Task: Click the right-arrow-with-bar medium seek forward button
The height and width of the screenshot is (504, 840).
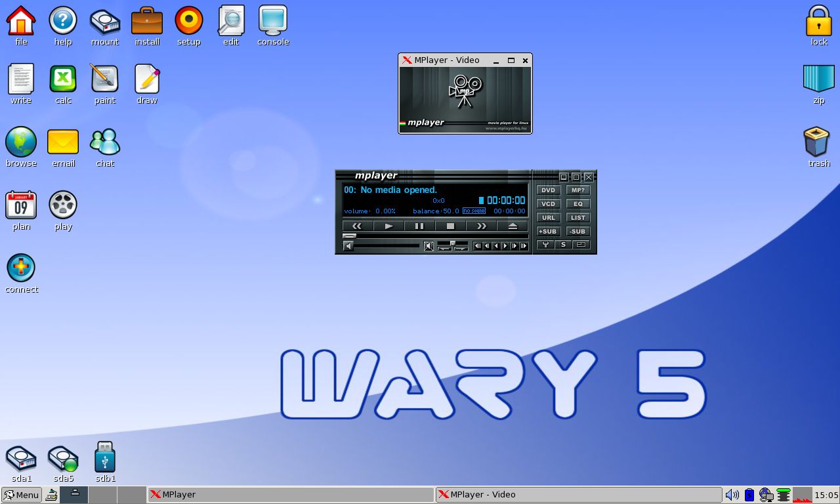Action: 514,246
